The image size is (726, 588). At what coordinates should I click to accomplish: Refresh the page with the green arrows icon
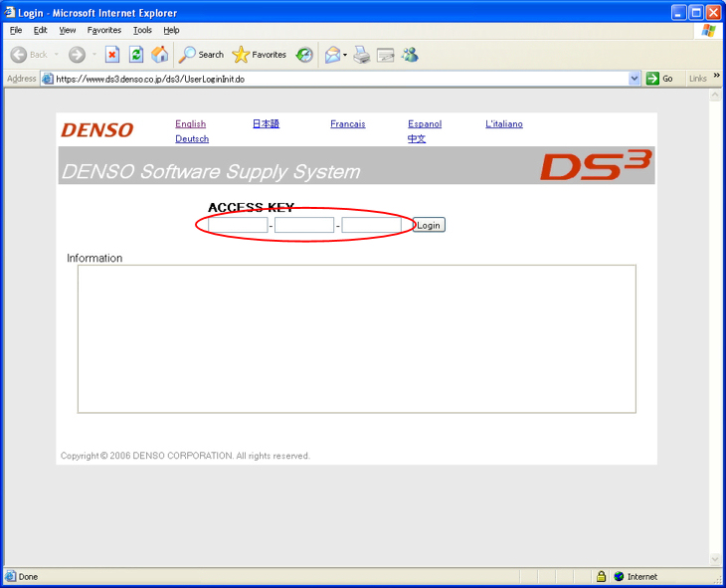136,55
